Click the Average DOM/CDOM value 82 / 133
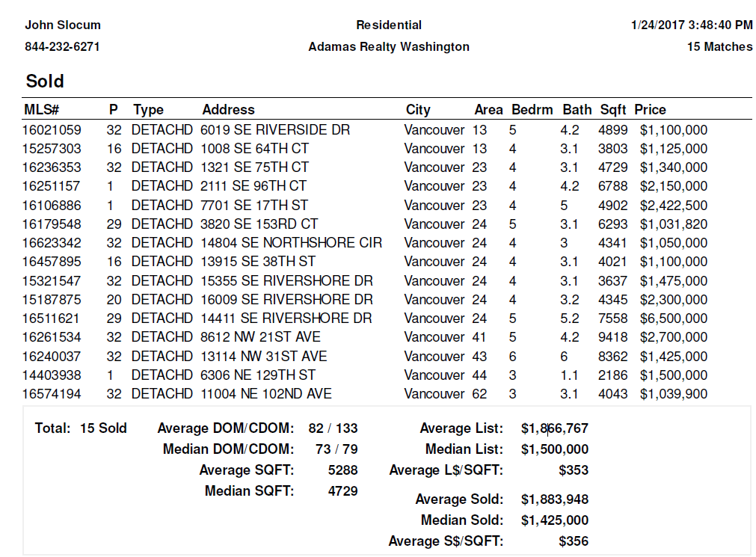The image size is (756, 557). click(334, 428)
